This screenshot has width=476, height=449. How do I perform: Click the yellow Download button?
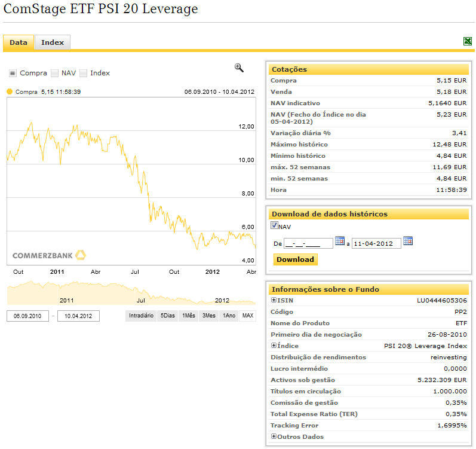[x=296, y=259]
